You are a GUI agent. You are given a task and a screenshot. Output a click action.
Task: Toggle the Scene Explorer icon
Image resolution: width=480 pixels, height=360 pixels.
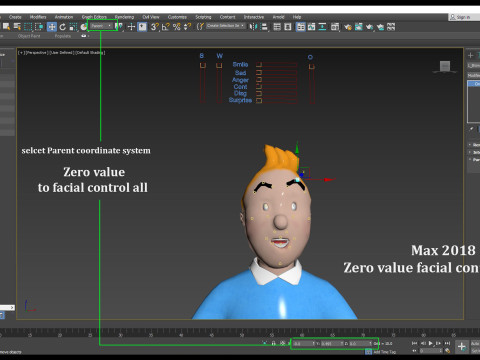tap(277, 27)
